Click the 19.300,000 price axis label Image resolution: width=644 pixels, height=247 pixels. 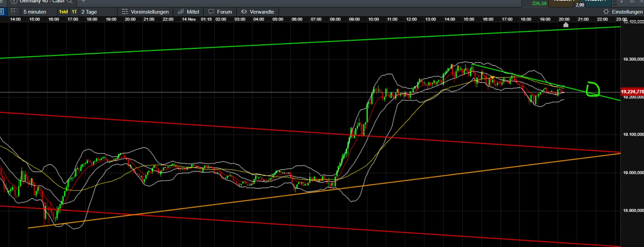pos(633,59)
